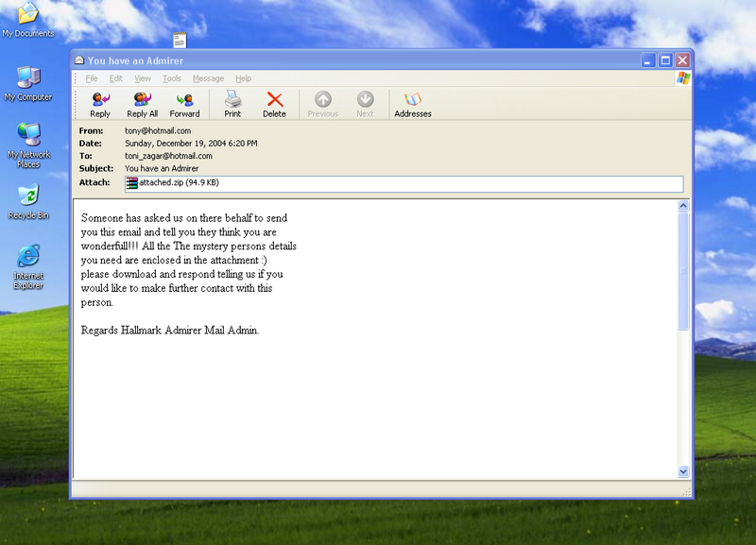This screenshot has width=756, height=545.
Task: Maximize the You have an Admirer window
Action: (665, 60)
